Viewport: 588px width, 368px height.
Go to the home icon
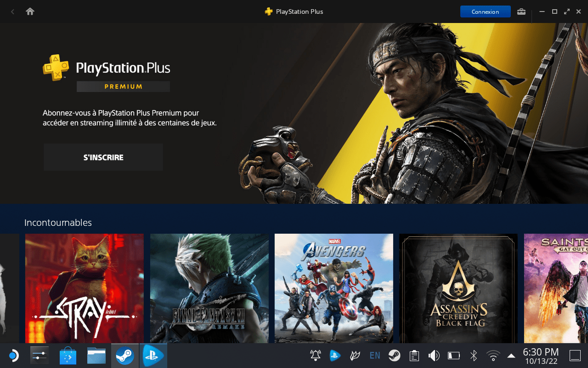pyautogui.click(x=30, y=11)
